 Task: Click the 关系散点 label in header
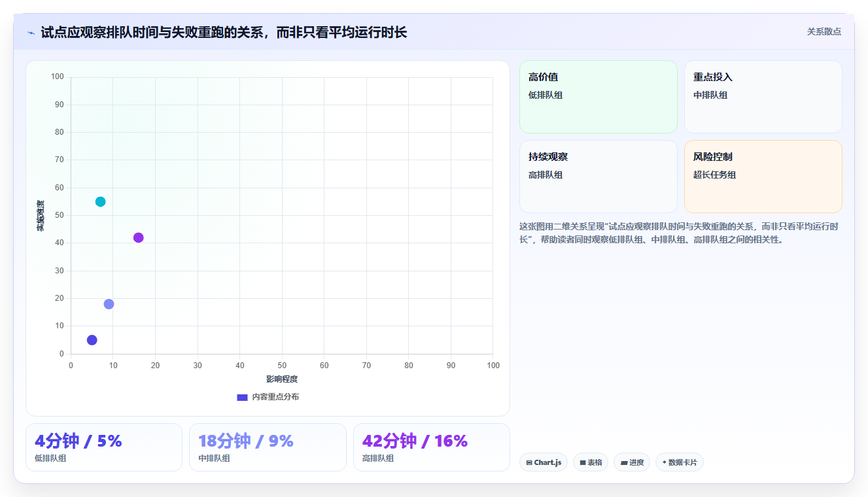pyautogui.click(x=824, y=31)
